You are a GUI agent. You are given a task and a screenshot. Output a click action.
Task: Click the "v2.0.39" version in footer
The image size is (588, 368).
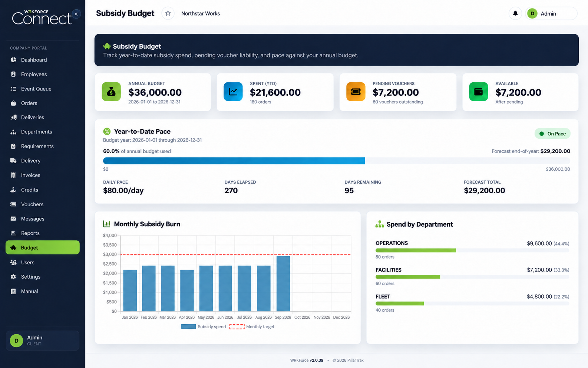(x=317, y=360)
